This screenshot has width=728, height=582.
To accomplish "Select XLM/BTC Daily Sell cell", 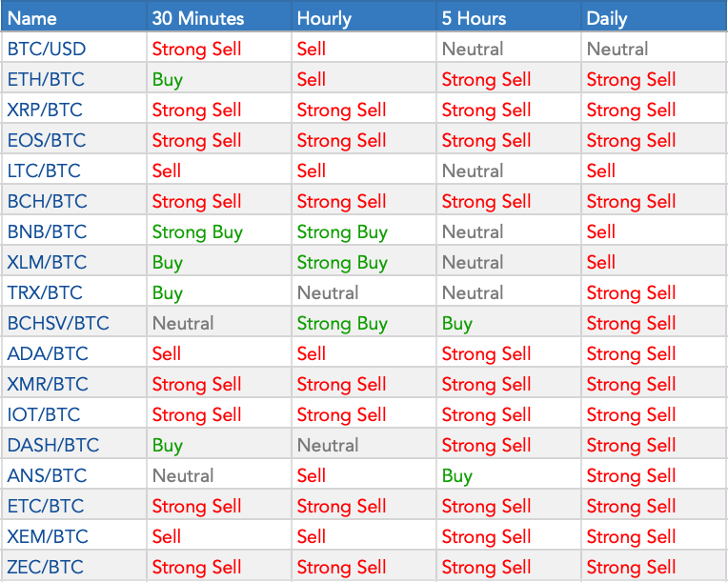I will (x=601, y=262).
